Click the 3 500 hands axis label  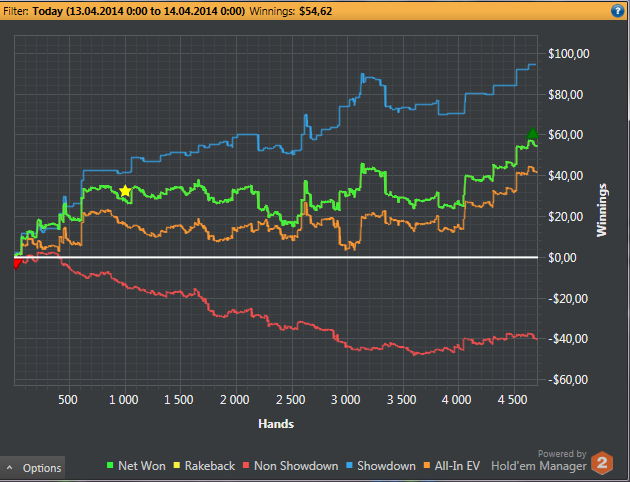(x=401, y=400)
